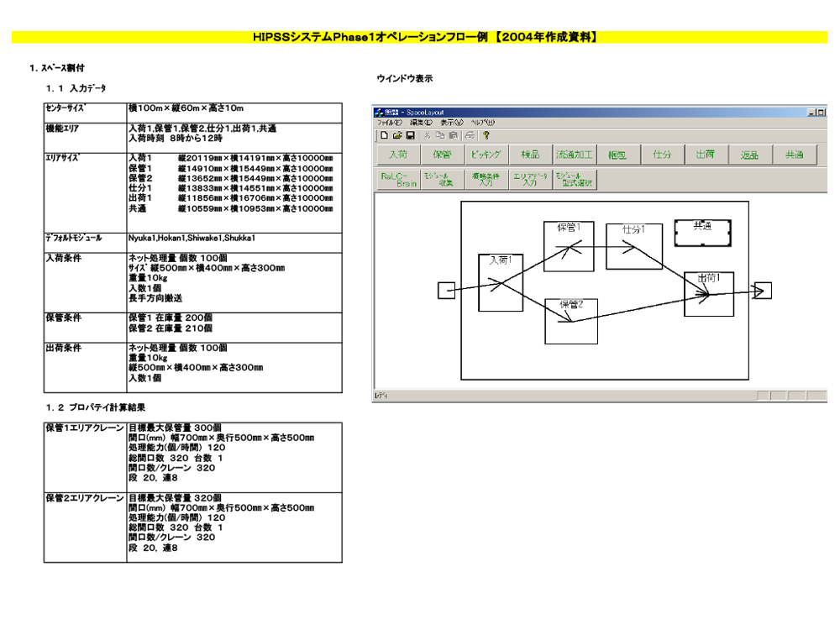Click the Print toolbar icon

(470, 135)
